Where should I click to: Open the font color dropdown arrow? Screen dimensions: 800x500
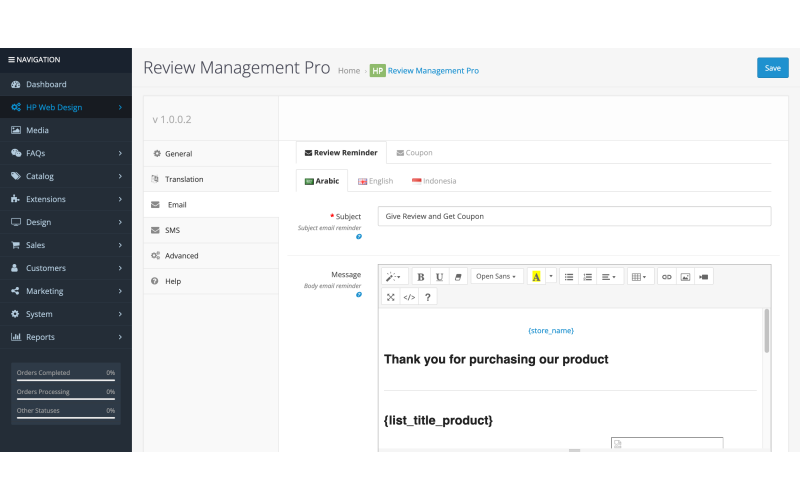coord(551,277)
